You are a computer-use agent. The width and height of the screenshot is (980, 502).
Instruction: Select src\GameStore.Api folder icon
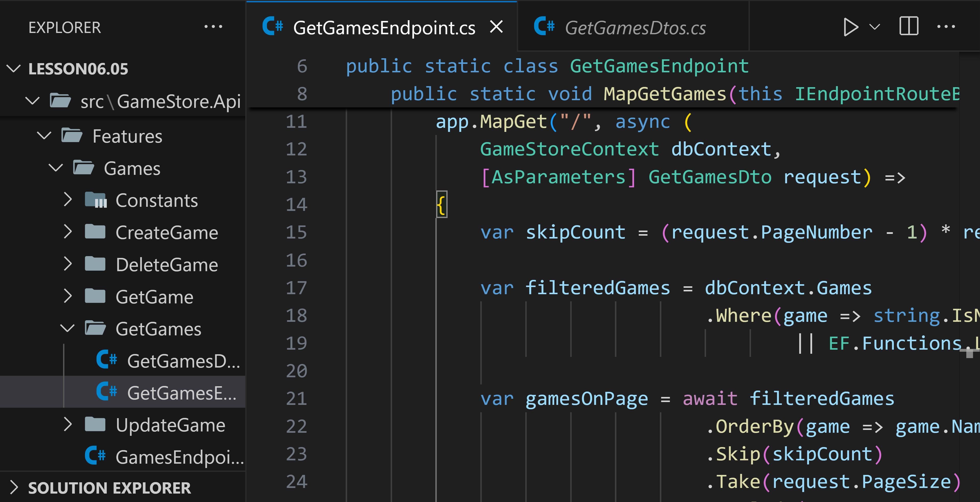[60, 100]
